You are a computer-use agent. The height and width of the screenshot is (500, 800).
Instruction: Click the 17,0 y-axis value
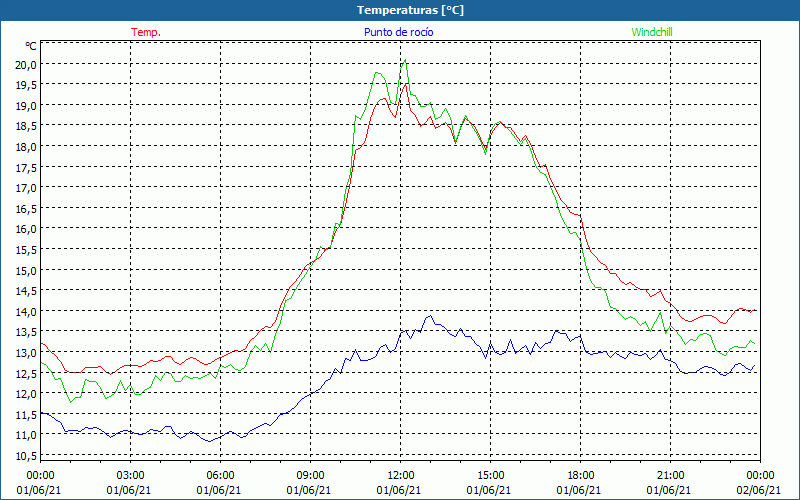click(27, 188)
